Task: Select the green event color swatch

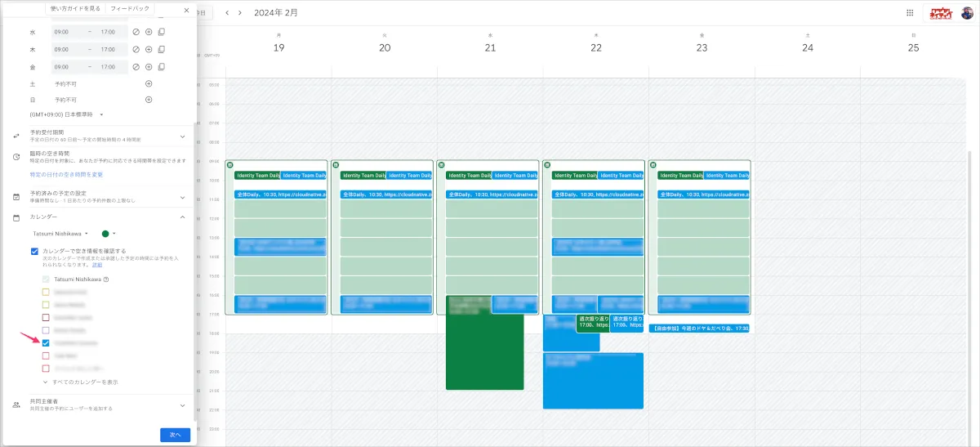Action: pyautogui.click(x=105, y=234)
